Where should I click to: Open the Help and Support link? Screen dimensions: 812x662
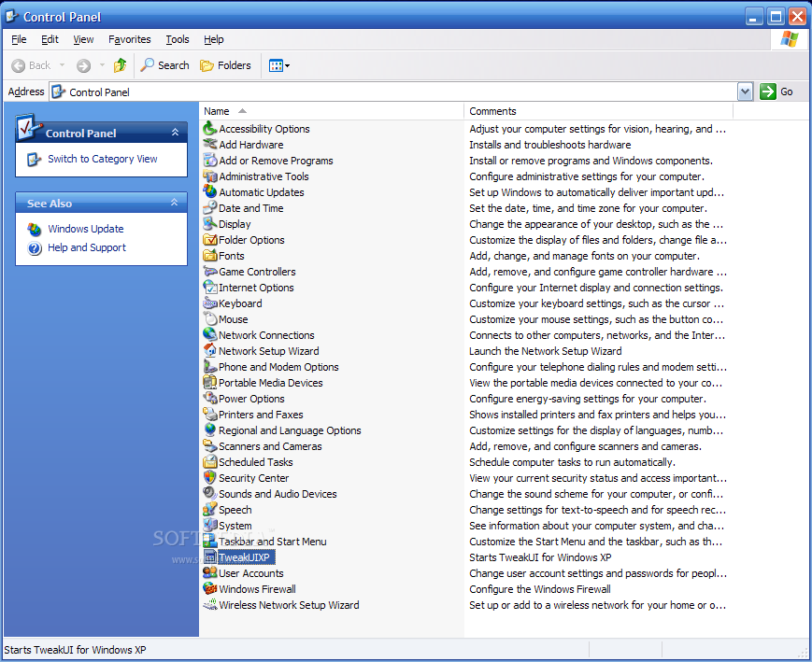(x=87, y=247)
